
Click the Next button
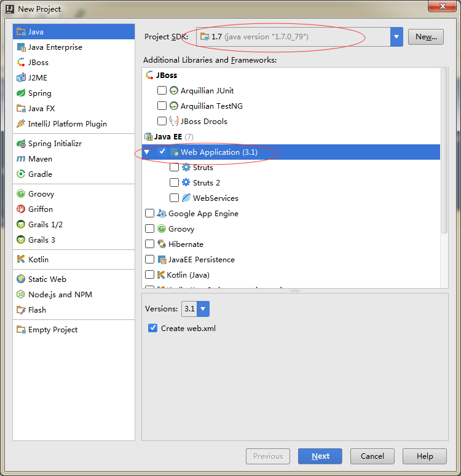[x=320, y=456]
